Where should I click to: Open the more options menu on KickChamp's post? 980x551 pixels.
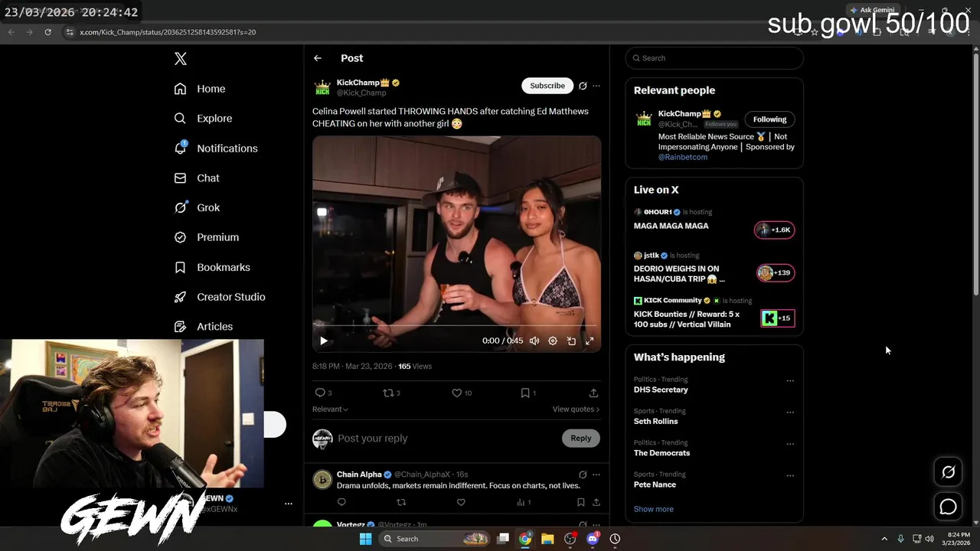[596, 86]
